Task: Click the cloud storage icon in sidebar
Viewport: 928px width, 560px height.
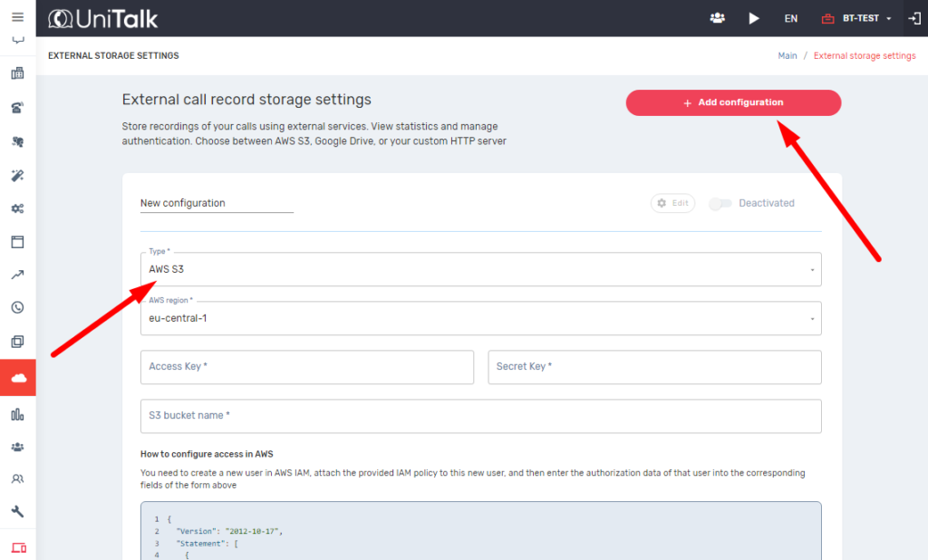Action: point(17,377)
